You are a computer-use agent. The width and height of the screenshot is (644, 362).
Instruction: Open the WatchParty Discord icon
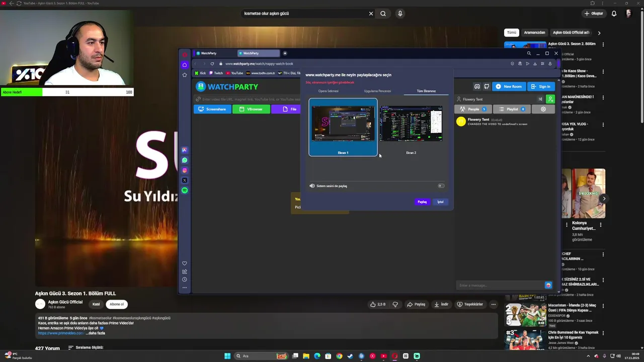(477, 86)
